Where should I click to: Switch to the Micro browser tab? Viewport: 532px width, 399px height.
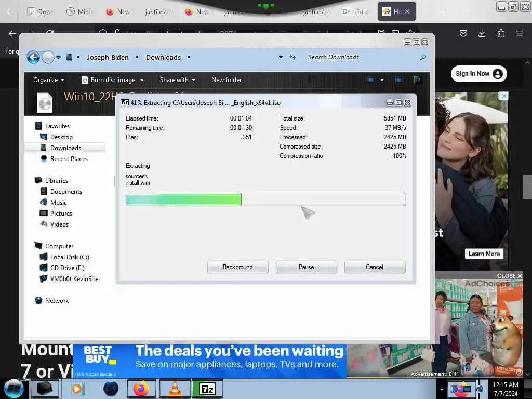point(80,11)
